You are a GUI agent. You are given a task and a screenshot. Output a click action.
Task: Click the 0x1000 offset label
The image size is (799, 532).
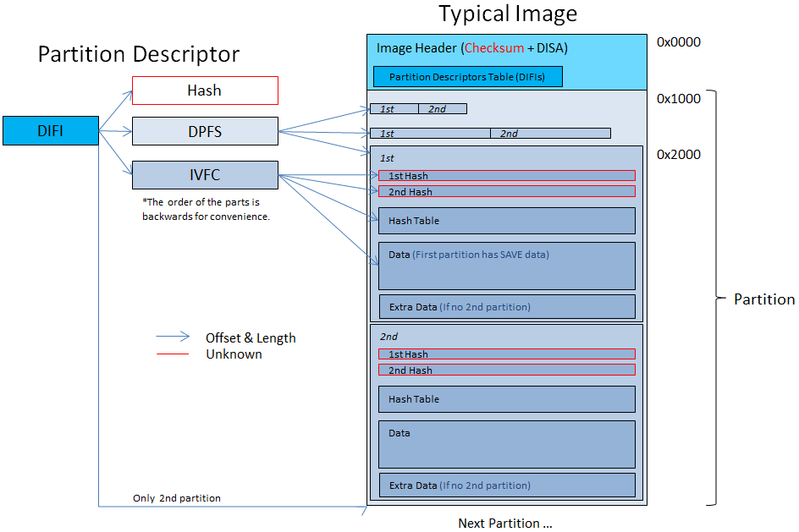(678, 98)
